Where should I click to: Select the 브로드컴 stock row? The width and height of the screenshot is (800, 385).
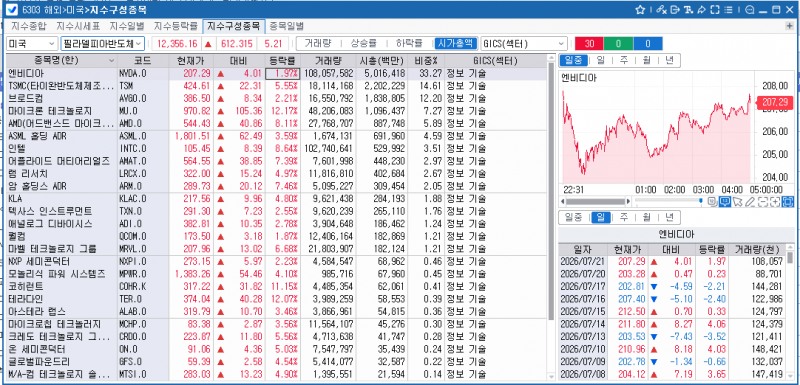coord(276,98)
